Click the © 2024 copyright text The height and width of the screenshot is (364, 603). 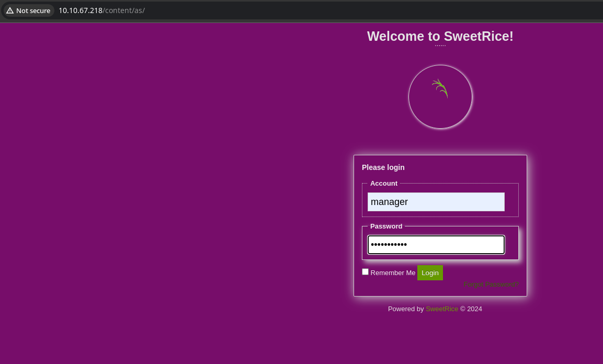pyautogui.click(x=471, y=309)
